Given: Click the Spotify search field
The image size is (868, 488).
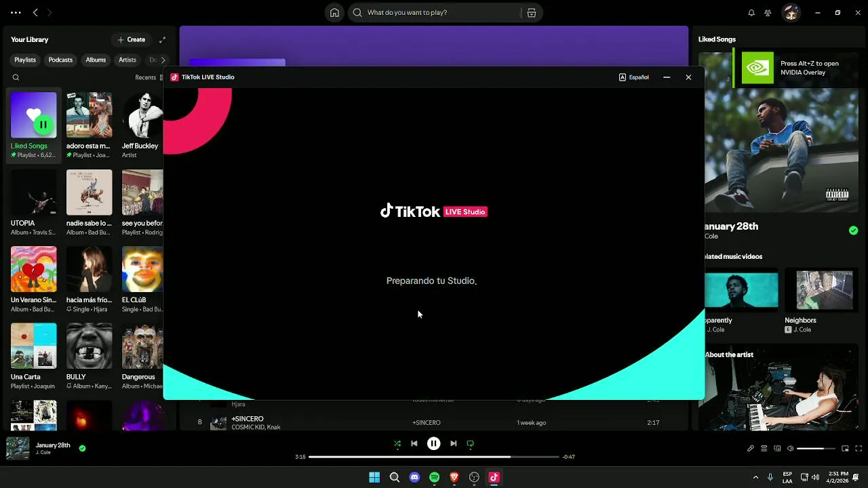Looking at the screenshot, I should click(x=434, y=12).
